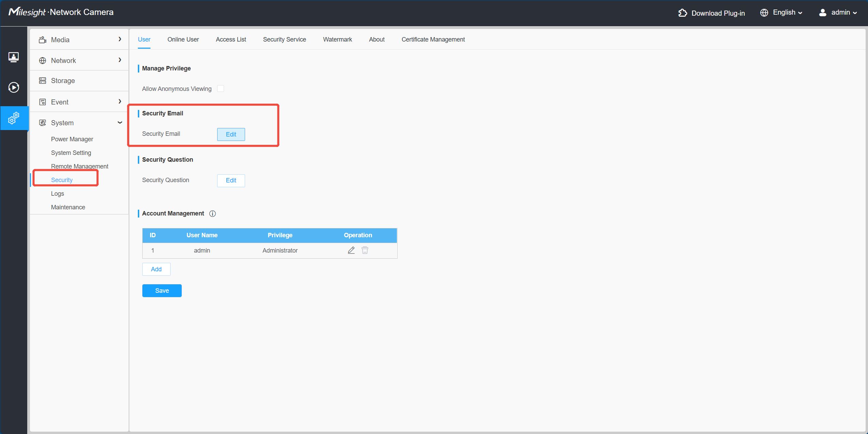The height and width of the screenshot is (434, 868).
Task: Select the Security submenu item
Action: [x=62, y=180]
